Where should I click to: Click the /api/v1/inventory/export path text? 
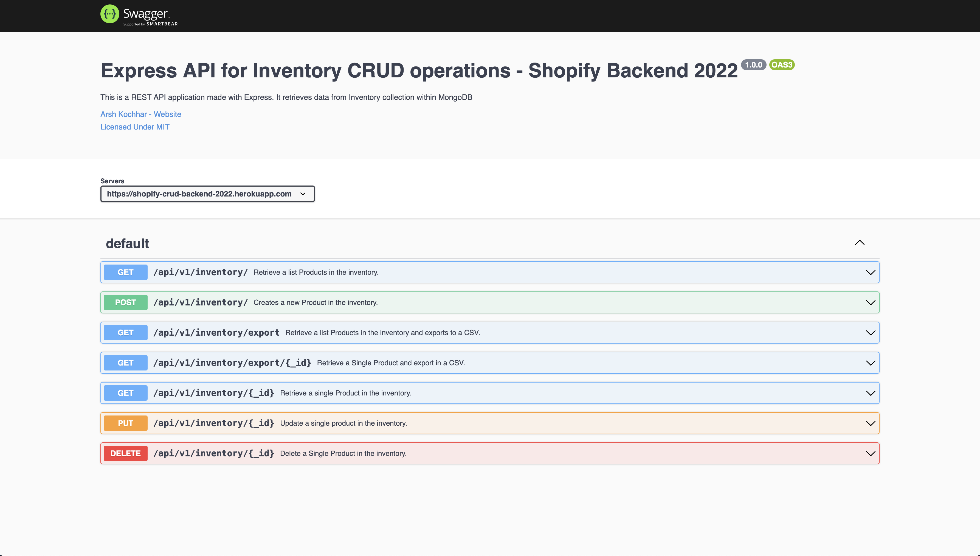pos(216,333)
